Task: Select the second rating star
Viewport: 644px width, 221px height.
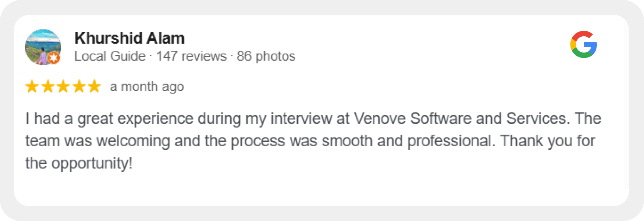Action: point(48,86)
